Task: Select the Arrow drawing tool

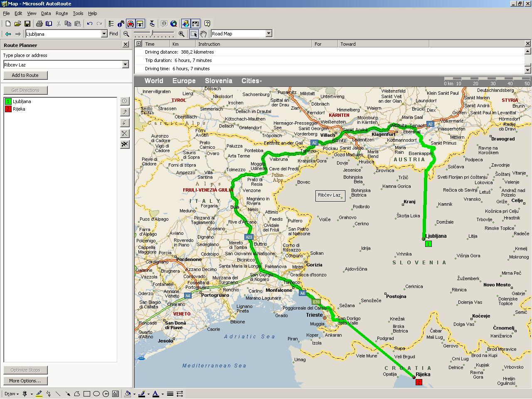Action: coord(67,394)
